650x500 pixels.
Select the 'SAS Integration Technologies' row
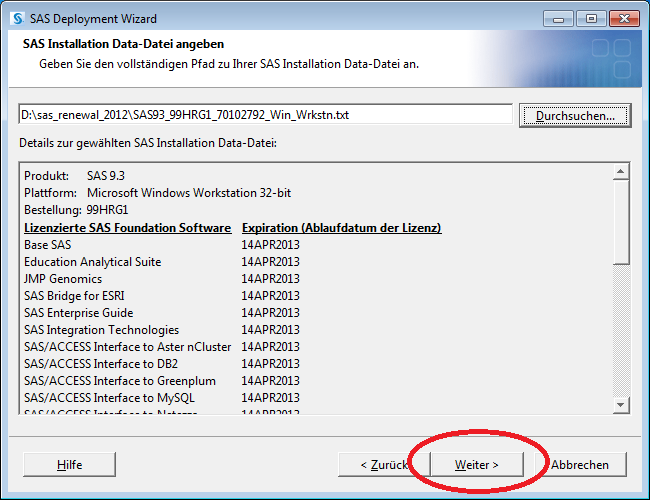point(162,330)
